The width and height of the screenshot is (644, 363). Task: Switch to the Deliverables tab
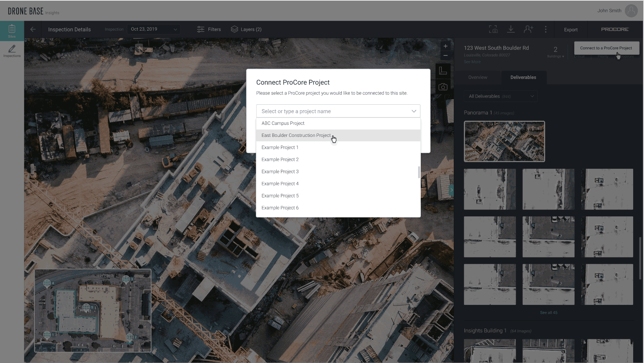(x=523, y=78)
